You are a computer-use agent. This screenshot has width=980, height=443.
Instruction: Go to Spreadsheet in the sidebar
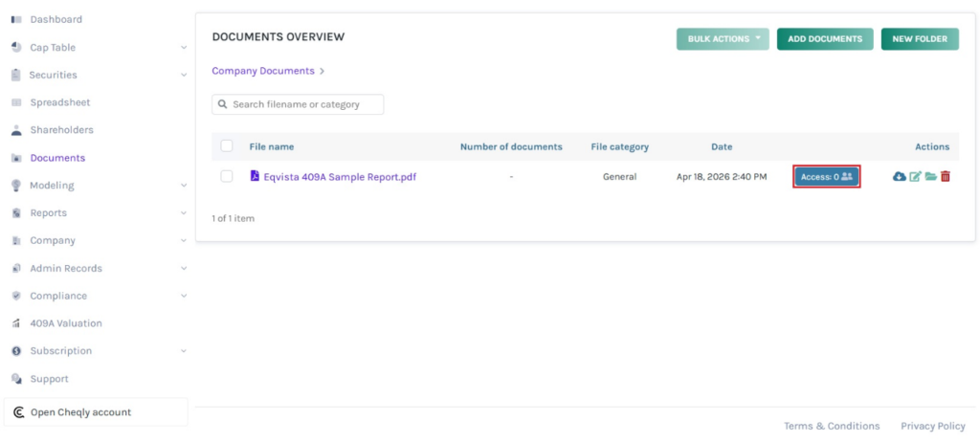(x=59, y=102)
